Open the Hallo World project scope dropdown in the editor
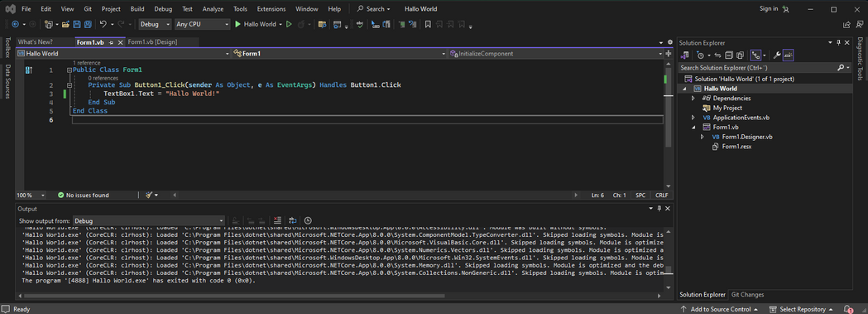This screenshot has height=314, width=868. pos(123,54)
